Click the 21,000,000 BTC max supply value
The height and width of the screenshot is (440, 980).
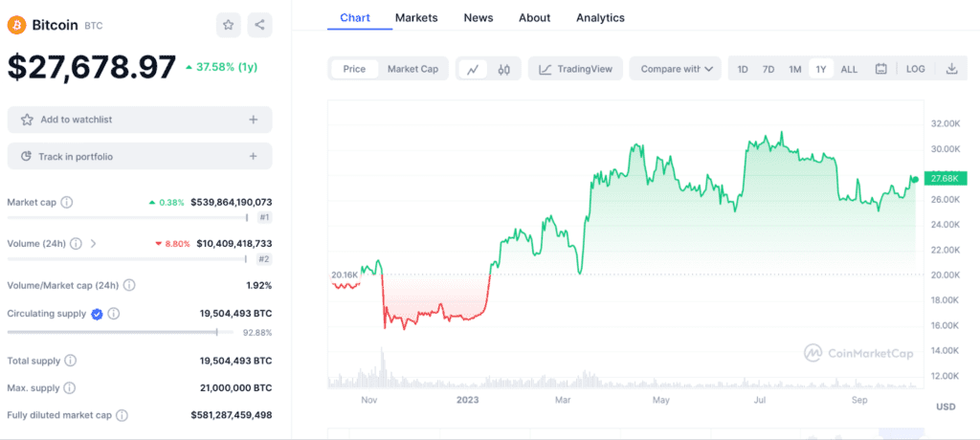click(x=236, y=388)
